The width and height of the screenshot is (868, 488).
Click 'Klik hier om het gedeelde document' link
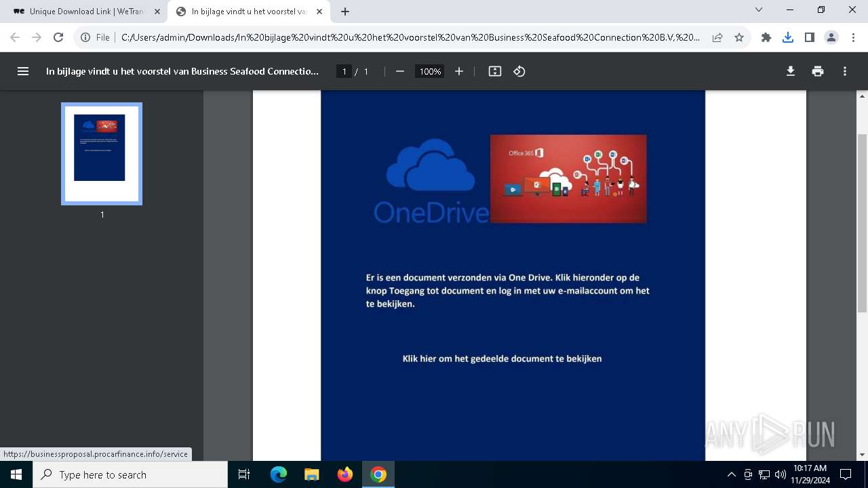pyautogui.click(x=502, y=359)
